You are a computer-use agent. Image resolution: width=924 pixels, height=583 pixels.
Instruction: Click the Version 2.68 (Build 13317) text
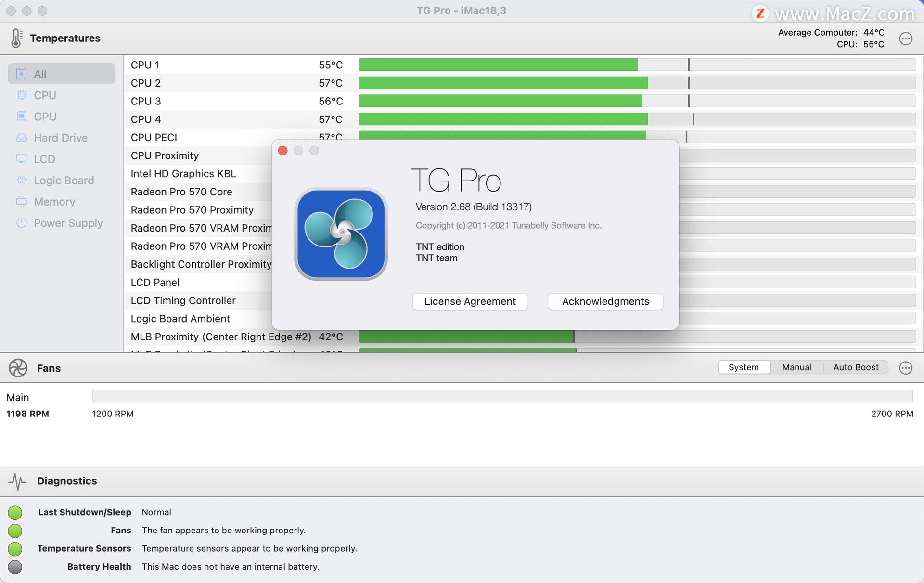[x=474, y=207]
